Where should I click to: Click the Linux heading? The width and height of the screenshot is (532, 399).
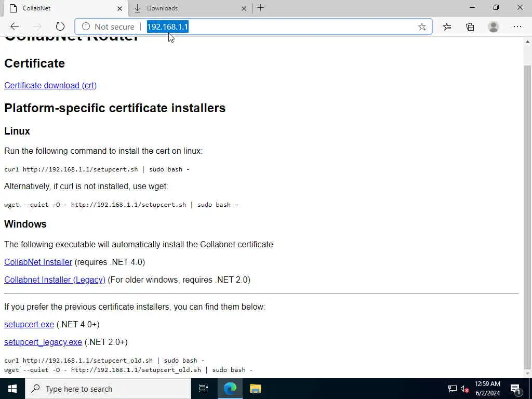pos(17,131)
